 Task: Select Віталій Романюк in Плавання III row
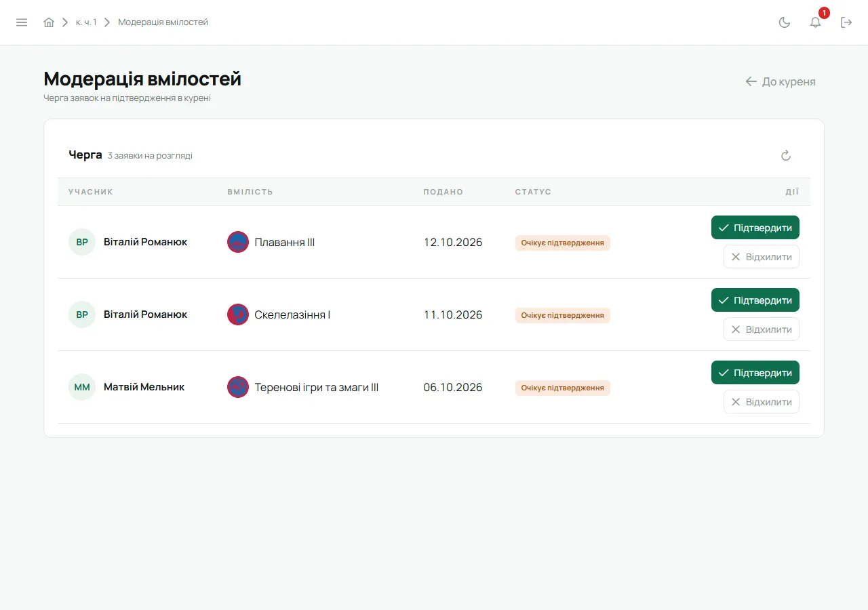[x=145, y=242]
